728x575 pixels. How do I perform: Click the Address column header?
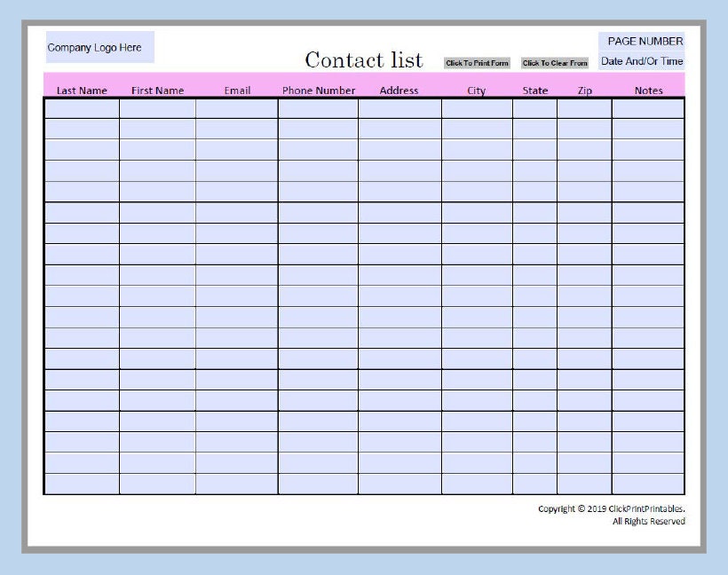[x=399, y=91]
